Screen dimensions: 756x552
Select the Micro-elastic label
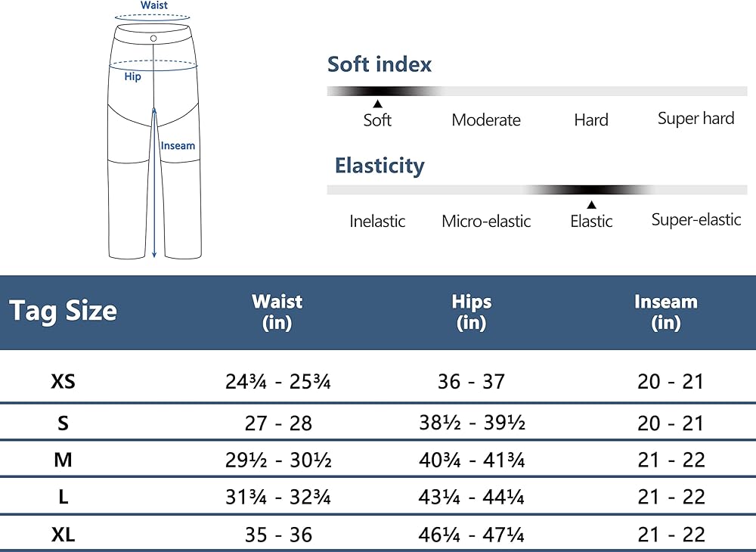tap(486, 222)
